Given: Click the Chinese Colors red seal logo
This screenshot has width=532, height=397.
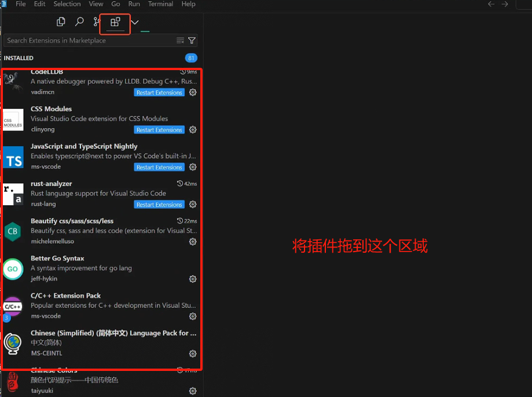Looking at the screenshot, I should click(x=13, y=382).
